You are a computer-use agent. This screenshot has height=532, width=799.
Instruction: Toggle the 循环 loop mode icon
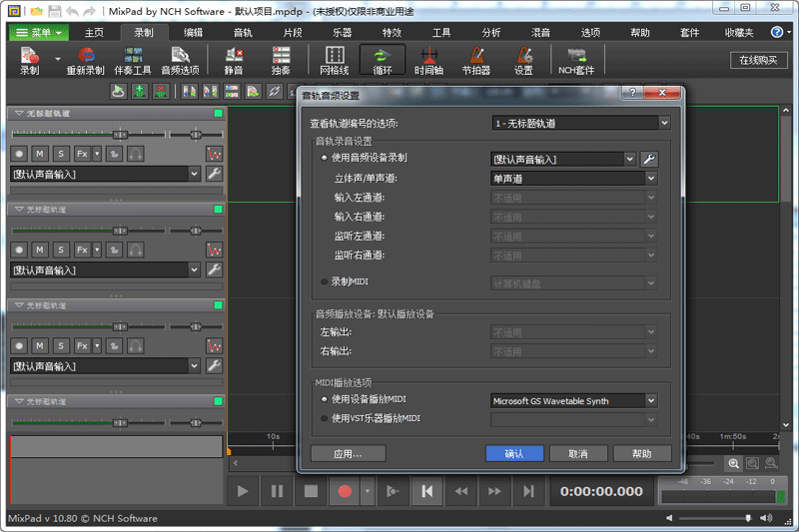point(383,60)
